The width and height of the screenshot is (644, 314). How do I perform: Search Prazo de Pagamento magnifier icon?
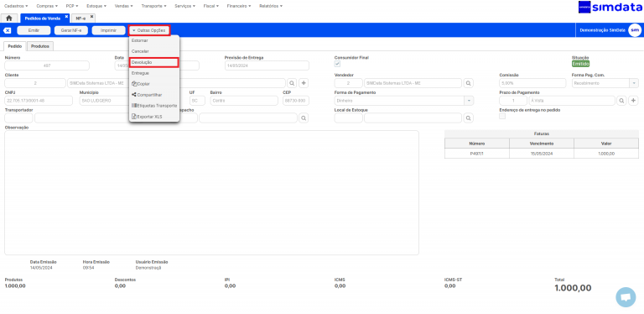pos(621,101)
